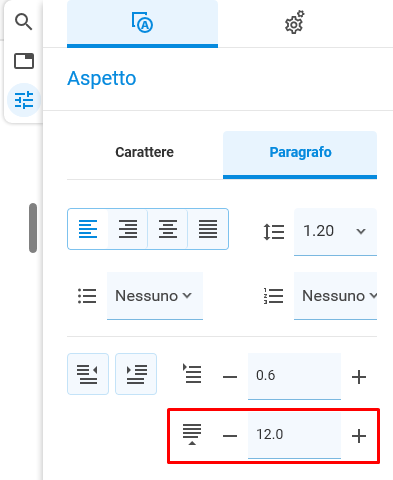
Task: Increase paragraph spacing 12.0 with plus
Action: pos(359,436)
